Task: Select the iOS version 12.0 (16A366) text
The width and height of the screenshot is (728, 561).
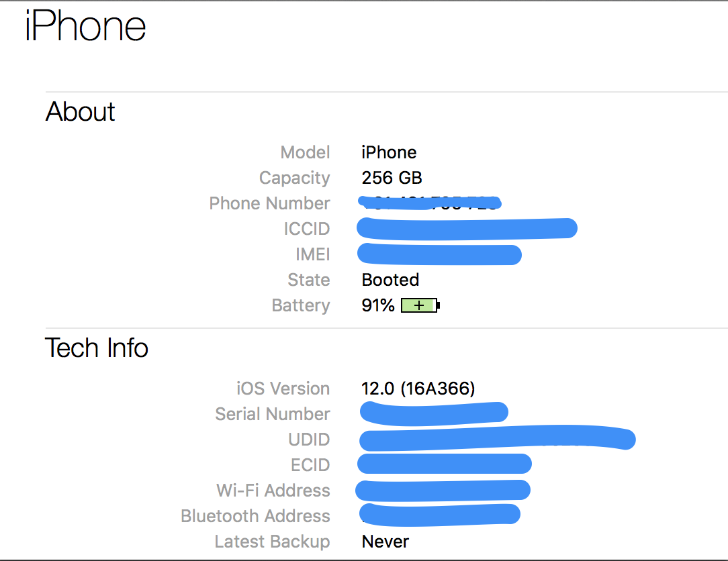Action: pyautogui.click(x=418, y=389)
